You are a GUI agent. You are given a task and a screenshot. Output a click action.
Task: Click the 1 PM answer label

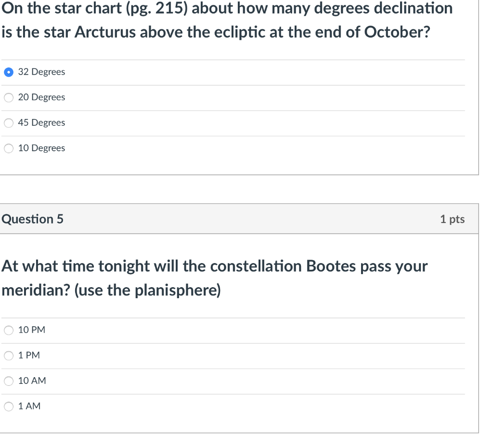click(x=28, y=356)
